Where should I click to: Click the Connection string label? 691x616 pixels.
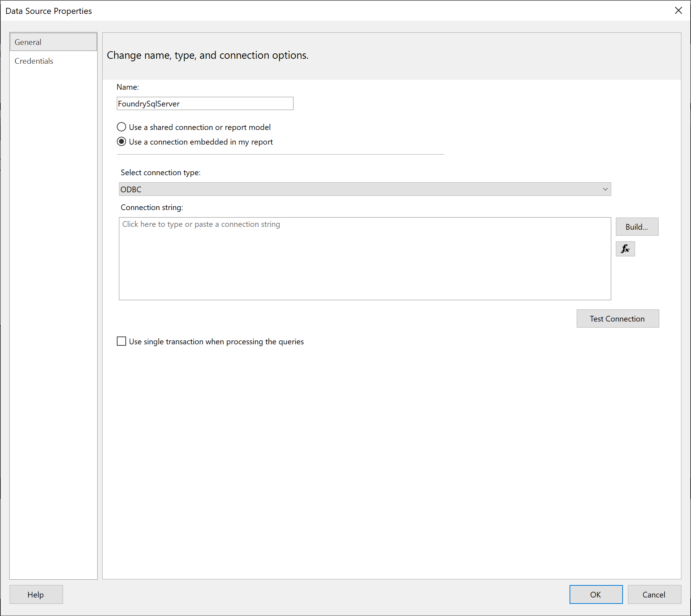[152, 208]
